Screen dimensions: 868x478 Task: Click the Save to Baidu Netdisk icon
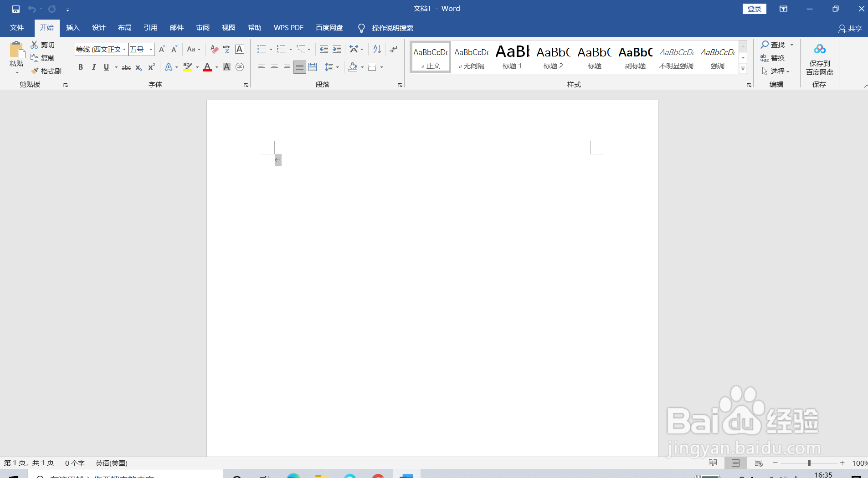(820, 49)
